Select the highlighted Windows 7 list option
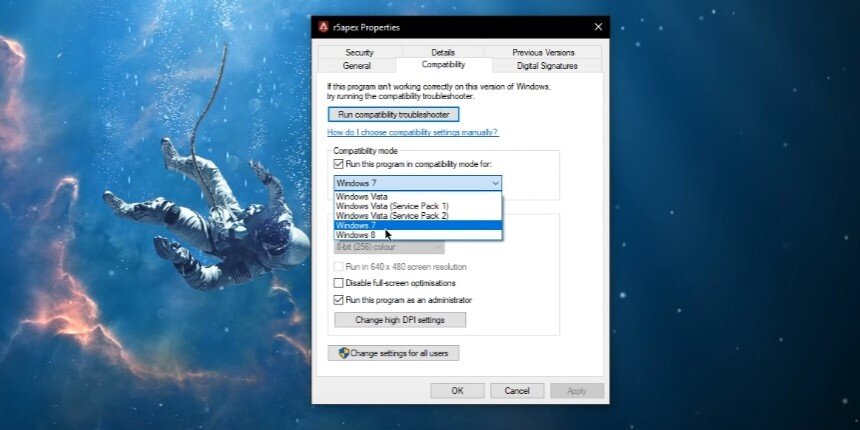 tap(417, 225)
